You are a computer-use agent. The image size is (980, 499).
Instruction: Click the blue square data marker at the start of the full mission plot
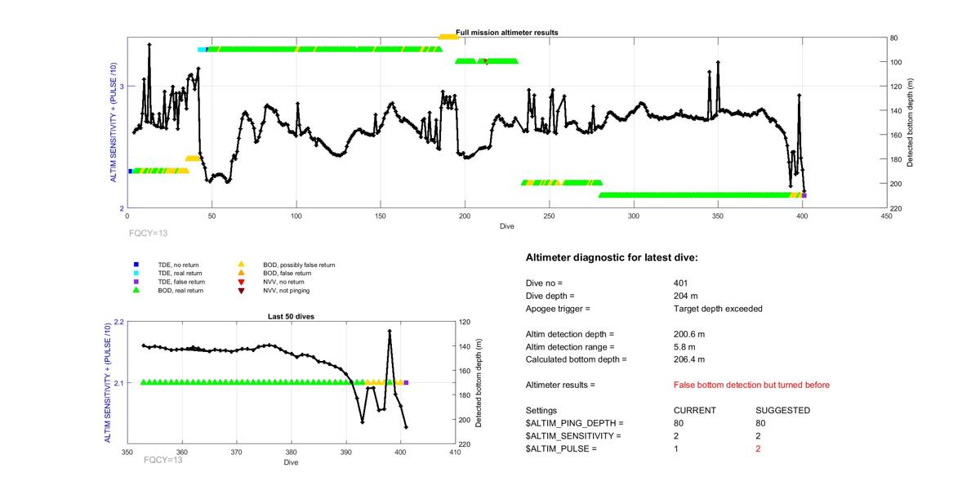[130, 171]
